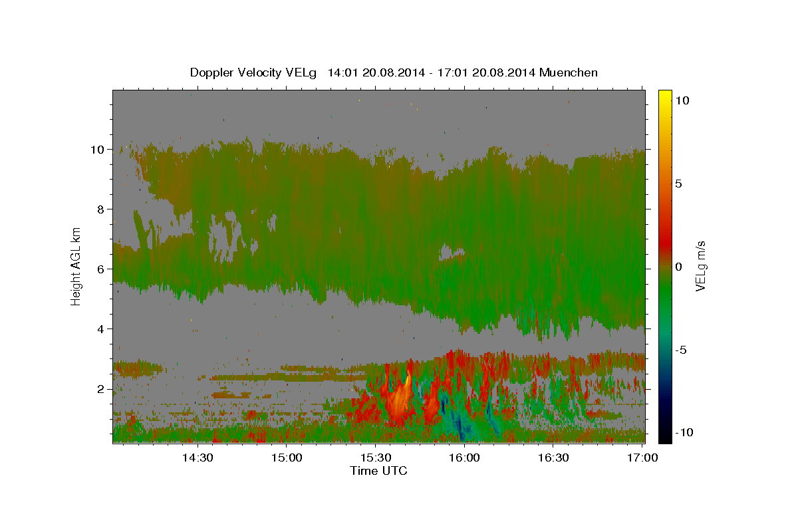Click the height tick label 10

(x=98, y=150)
